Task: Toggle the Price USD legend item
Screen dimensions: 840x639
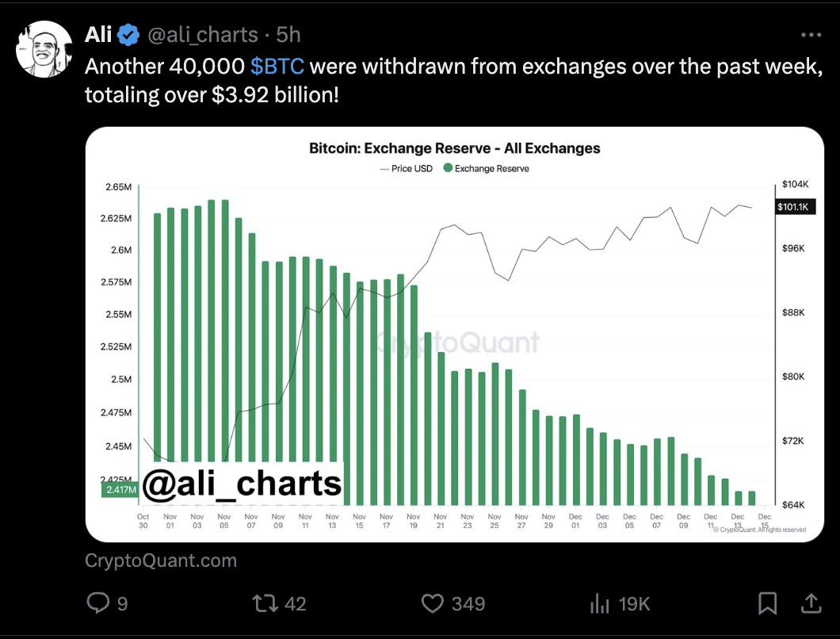Action: (x=412, y=168)
